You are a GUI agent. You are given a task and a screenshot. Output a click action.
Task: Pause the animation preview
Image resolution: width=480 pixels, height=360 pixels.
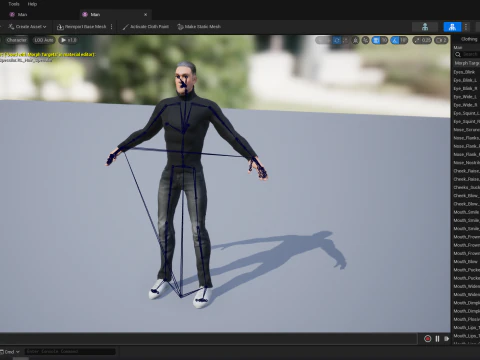point(437,339)
